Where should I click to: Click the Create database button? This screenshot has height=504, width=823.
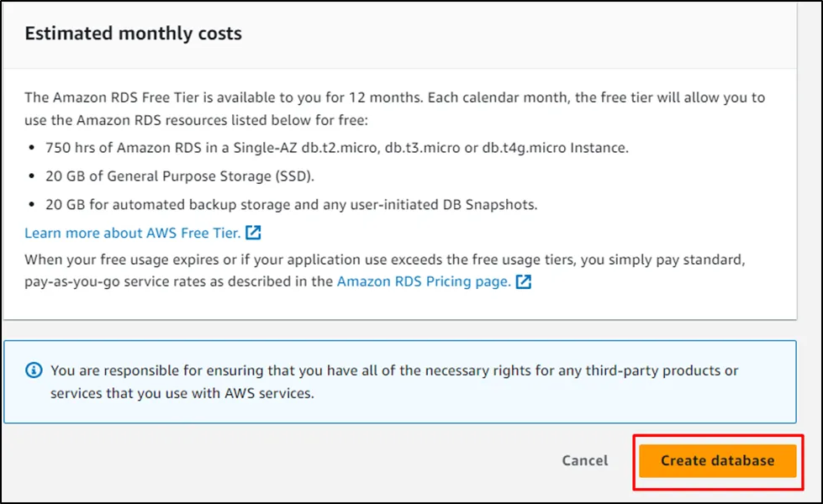[717, 460]
